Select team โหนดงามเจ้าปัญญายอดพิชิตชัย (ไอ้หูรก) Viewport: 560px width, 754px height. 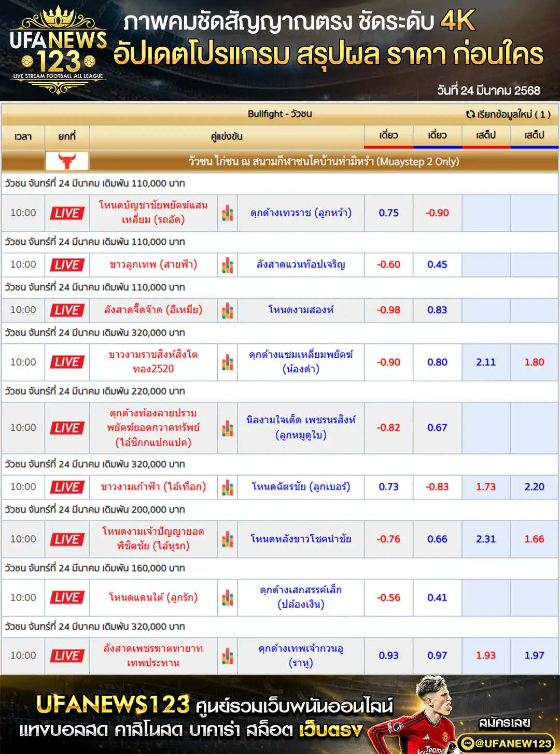pos(153,539)
